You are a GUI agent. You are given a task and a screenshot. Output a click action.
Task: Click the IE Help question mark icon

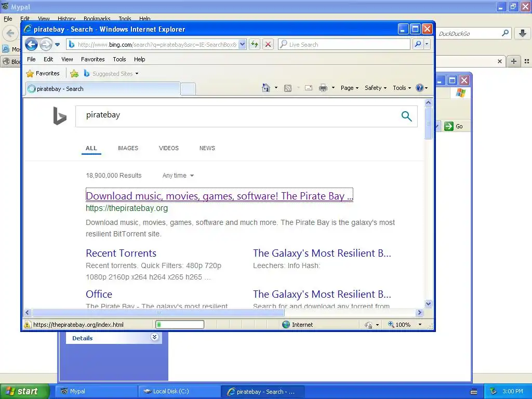[420, 88]
